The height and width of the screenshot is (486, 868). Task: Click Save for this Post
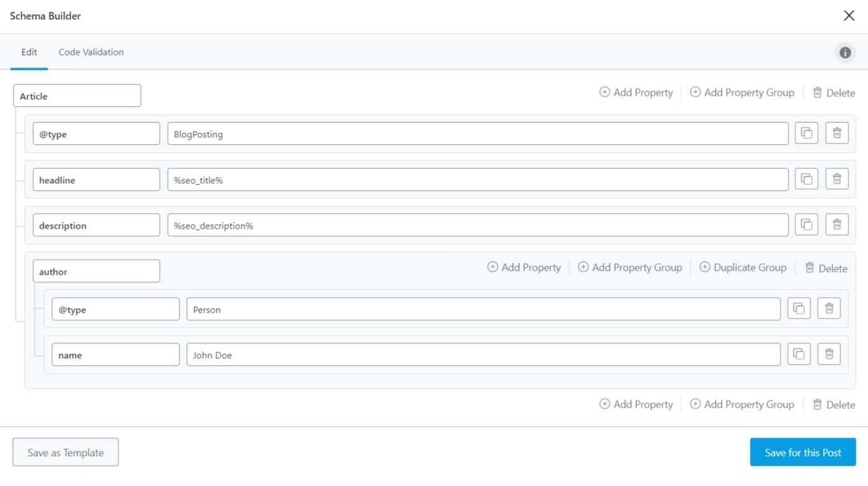[803, 452]
